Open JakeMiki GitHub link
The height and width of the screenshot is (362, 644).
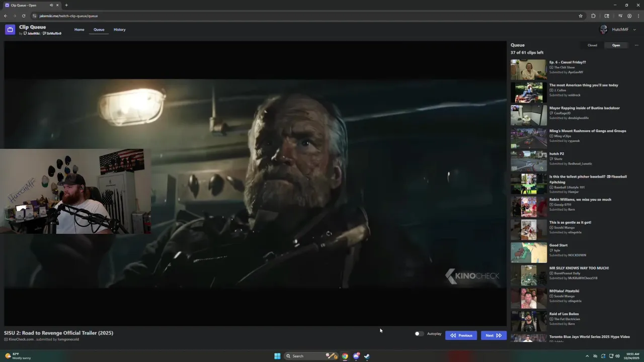(31, 34)
